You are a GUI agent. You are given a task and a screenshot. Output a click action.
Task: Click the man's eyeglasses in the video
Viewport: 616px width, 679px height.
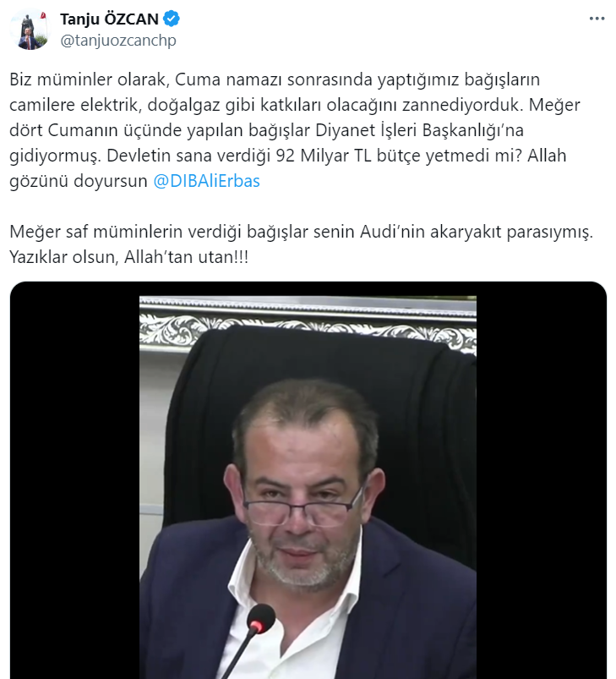(x=303, y=508)
